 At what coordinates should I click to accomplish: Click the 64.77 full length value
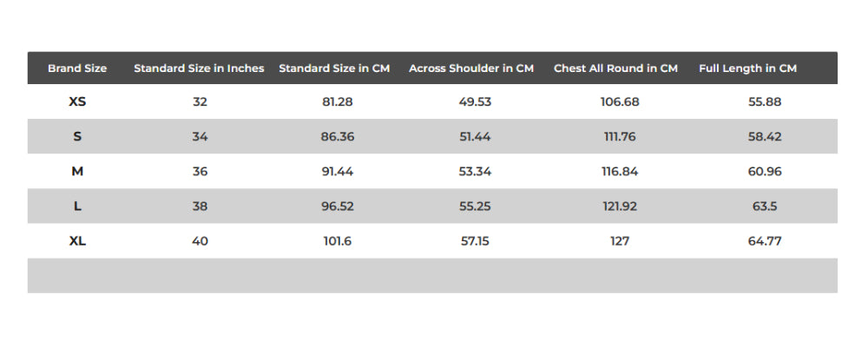pos(765,240)
